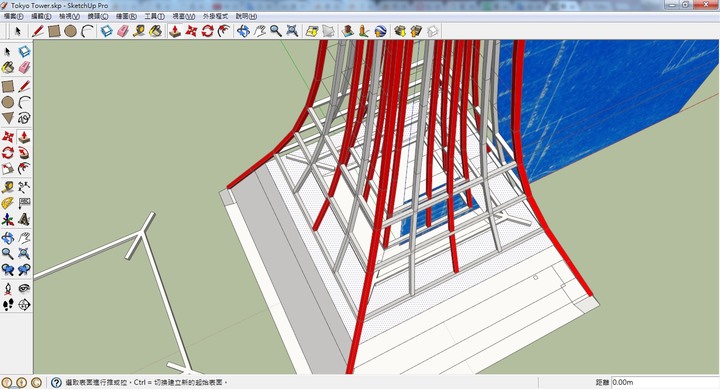This screenshot has width=720, height=389.
Task: Activate the Push/Pull tool in top toolbar
Action: (x=174, y=31)
